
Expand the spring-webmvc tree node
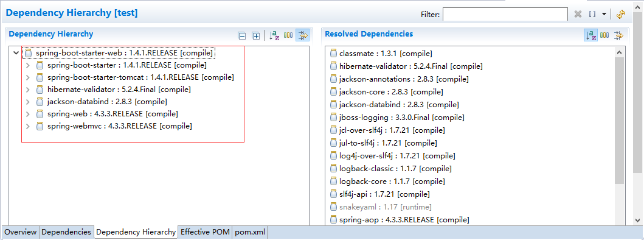[27, 126]
